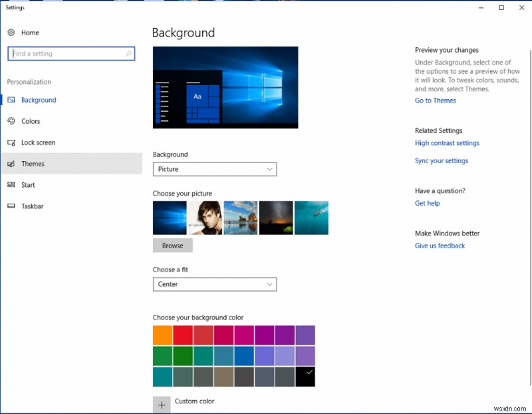Click the search magnifier icon
The height and width of the screenshot is (414, 532).
coord(129,53)
